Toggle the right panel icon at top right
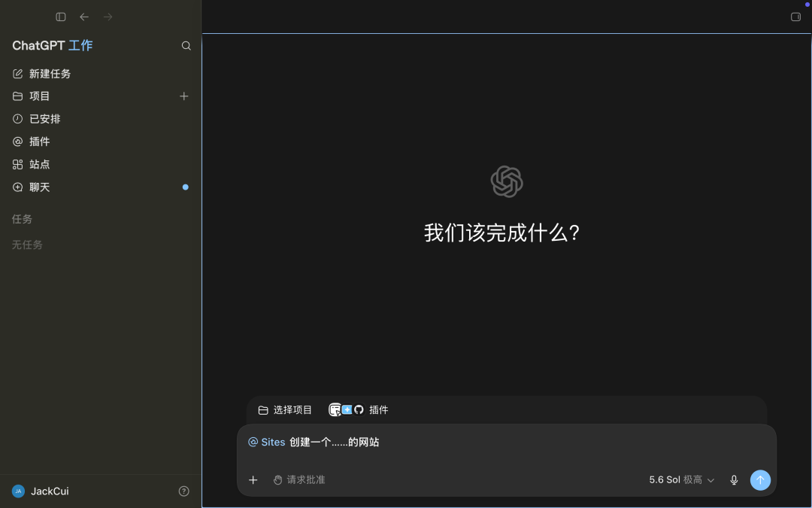The height and width of the screenshot is (508, 812). click(796, 17)
